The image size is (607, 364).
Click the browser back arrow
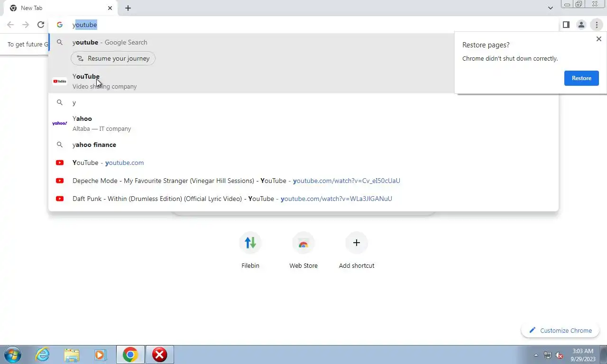pos(10,25)
